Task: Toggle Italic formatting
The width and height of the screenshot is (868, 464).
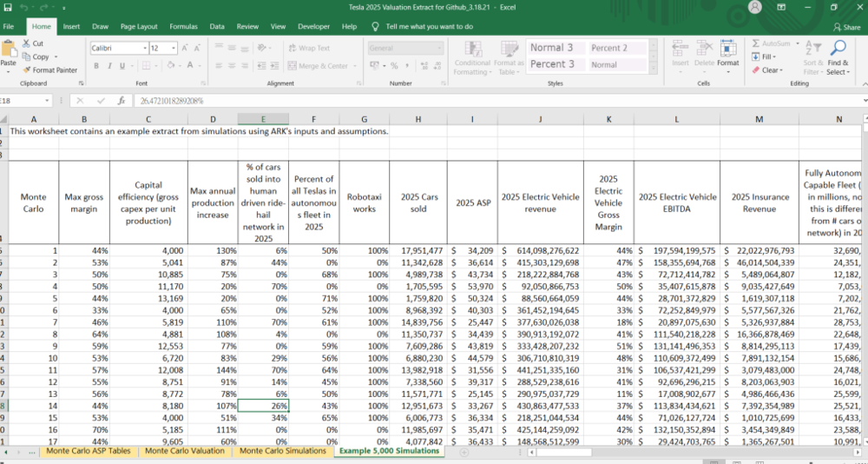Action: [x=109, y=66]
